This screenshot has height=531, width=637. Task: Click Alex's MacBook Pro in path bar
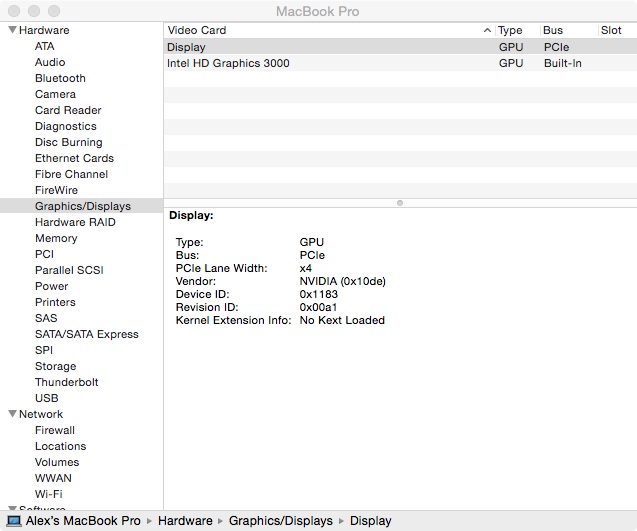[83, 521]
